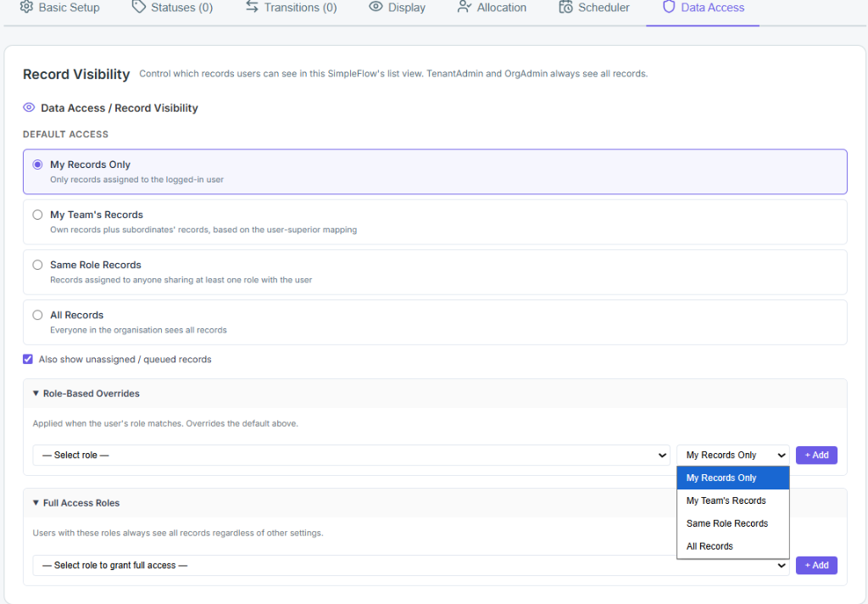Select the Same Role Records radio
The image size is (868, 604).
(37, 265)
